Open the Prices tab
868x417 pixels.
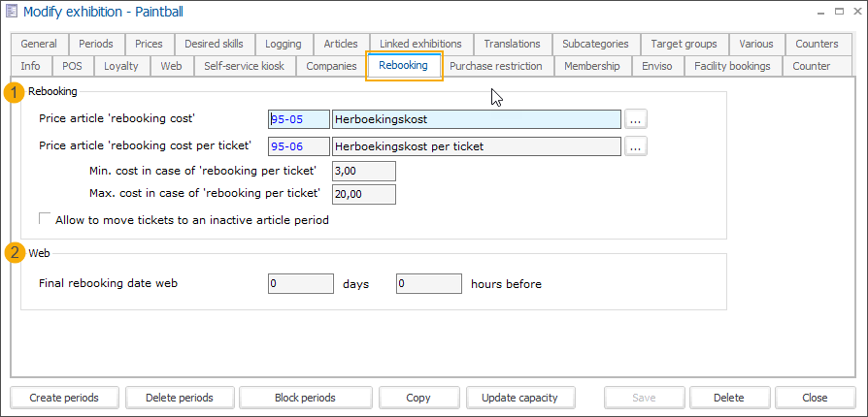pos(149,44)
